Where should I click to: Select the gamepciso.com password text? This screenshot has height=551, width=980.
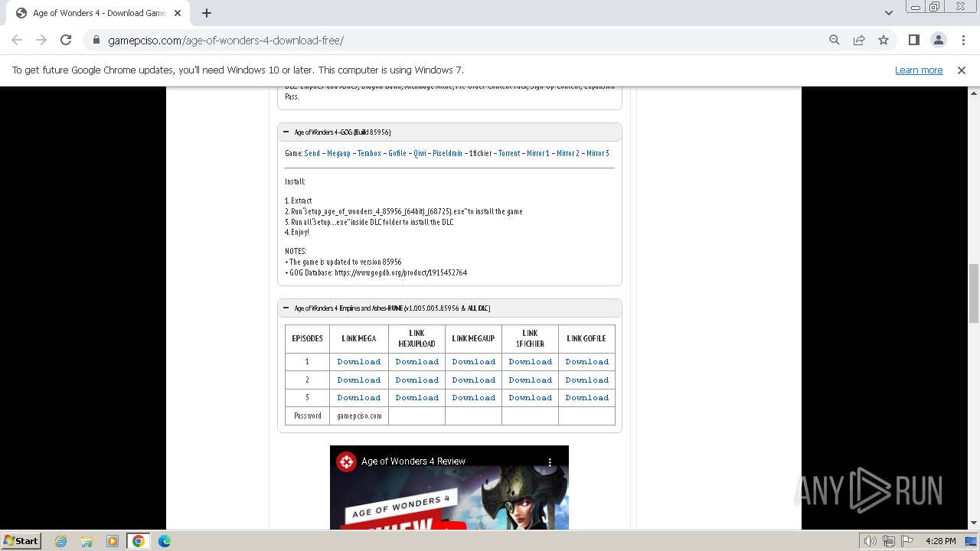(359, 416)
